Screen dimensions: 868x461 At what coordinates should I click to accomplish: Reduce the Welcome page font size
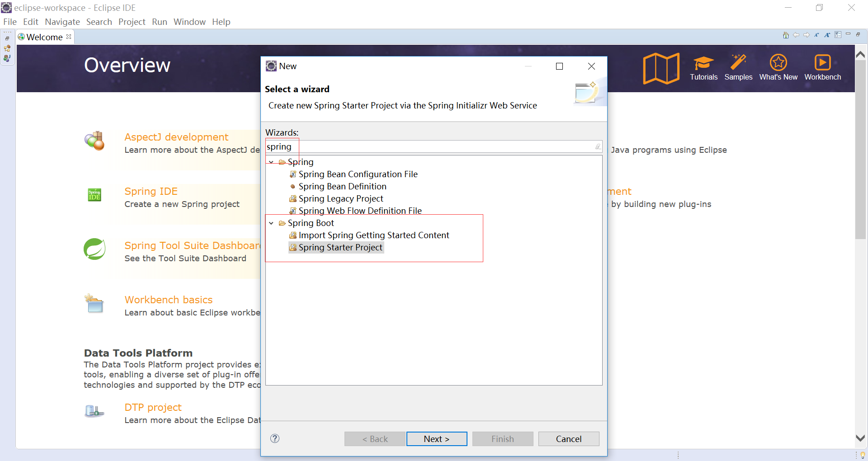816,35
